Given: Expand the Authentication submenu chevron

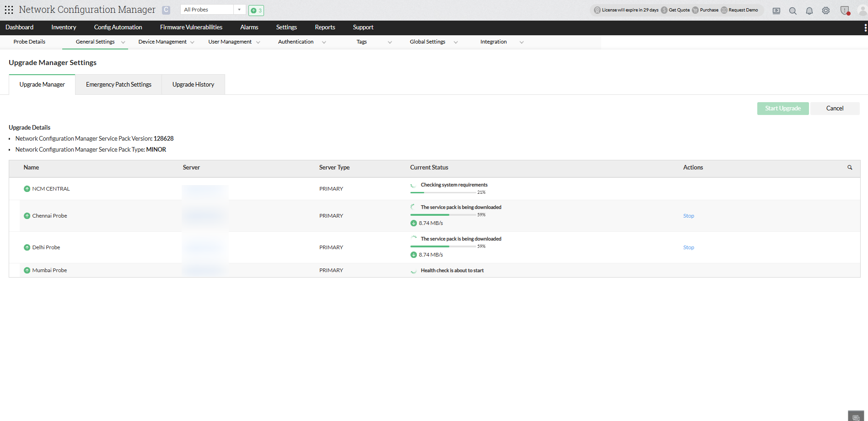Looking at the screenshot, I should (x=324, y=42).
